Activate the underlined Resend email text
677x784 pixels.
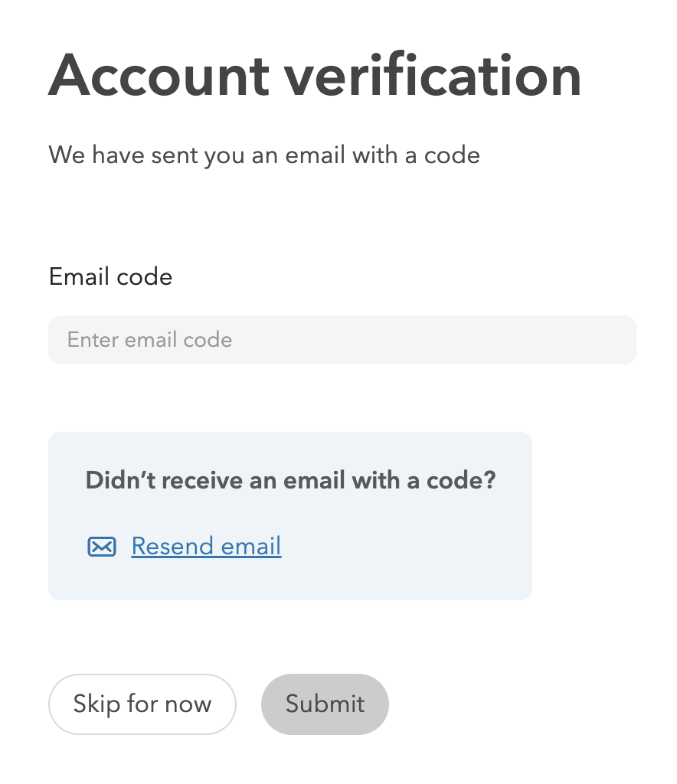point(206,547)
